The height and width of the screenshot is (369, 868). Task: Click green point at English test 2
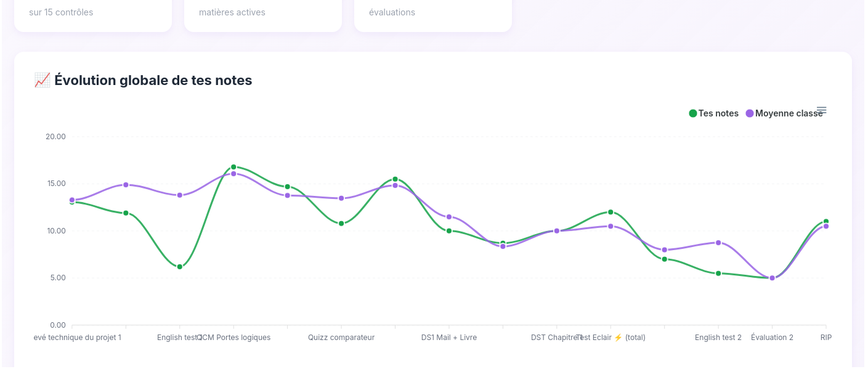coord(718,274)
